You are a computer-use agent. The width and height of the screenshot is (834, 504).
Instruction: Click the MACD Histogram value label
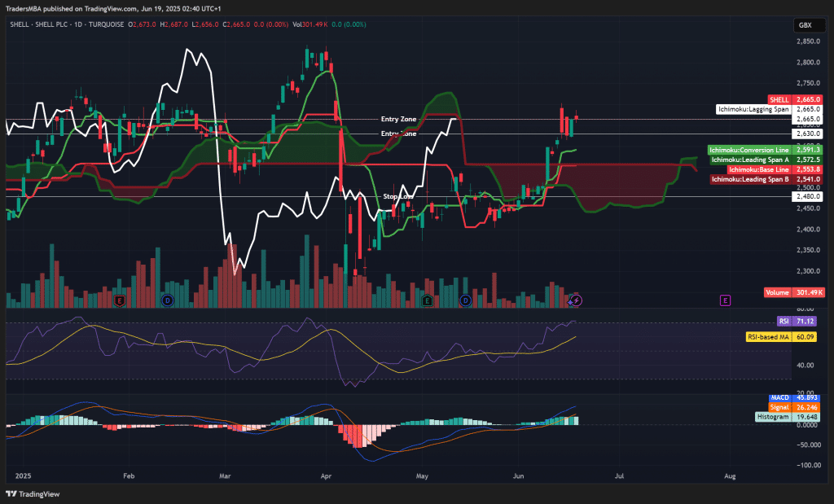coord(775,416)
